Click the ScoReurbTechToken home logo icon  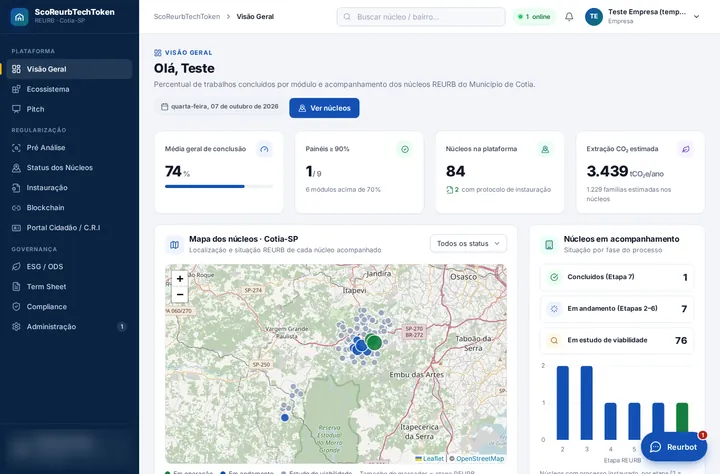(19, 17)
